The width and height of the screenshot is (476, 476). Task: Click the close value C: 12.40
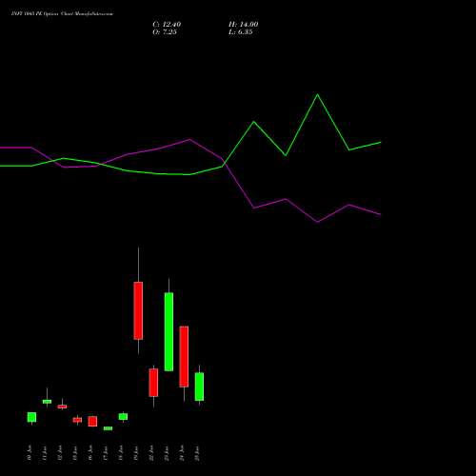pyautogui.click(x=167, y=25)
